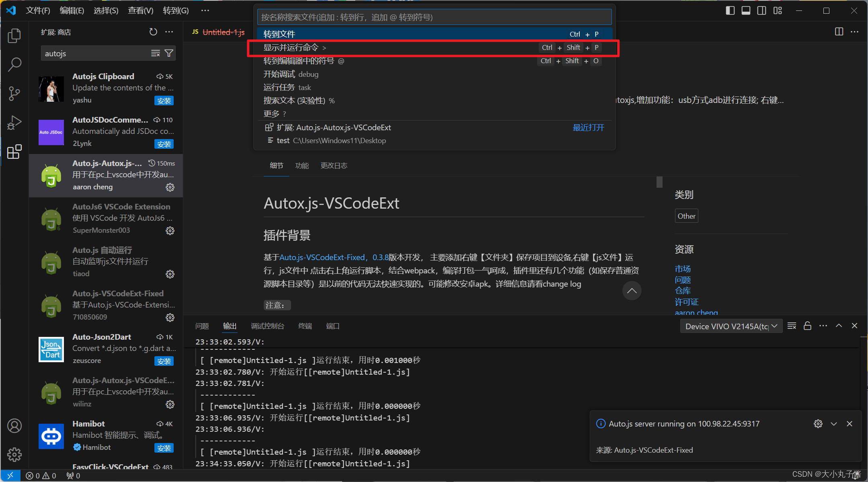Open the remote window indicator in status bar
Viewport: 868px width, 482px height.
[x=10, y=475]
